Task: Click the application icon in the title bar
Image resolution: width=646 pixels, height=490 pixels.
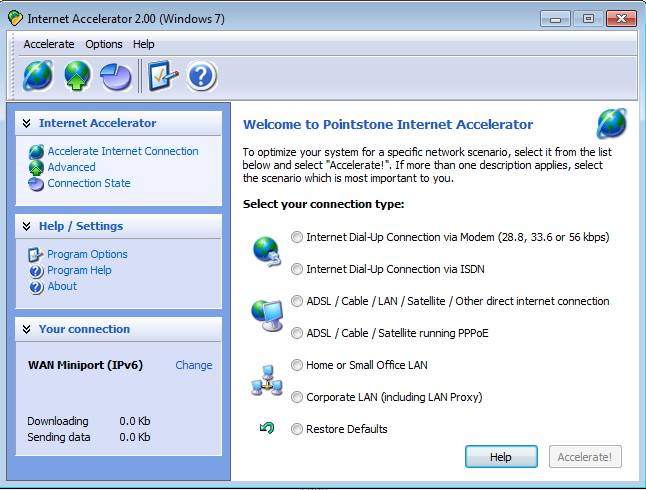Action: tap(15, 18)
